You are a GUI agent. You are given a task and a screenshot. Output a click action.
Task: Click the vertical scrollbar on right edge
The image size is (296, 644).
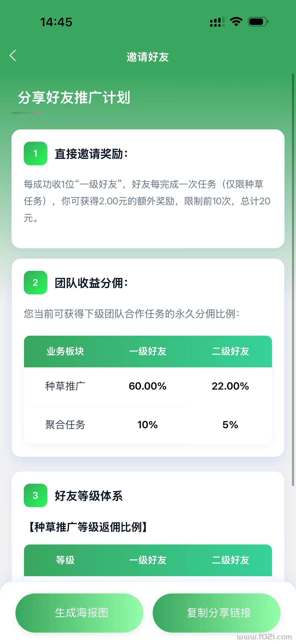(x=293, y=280)
